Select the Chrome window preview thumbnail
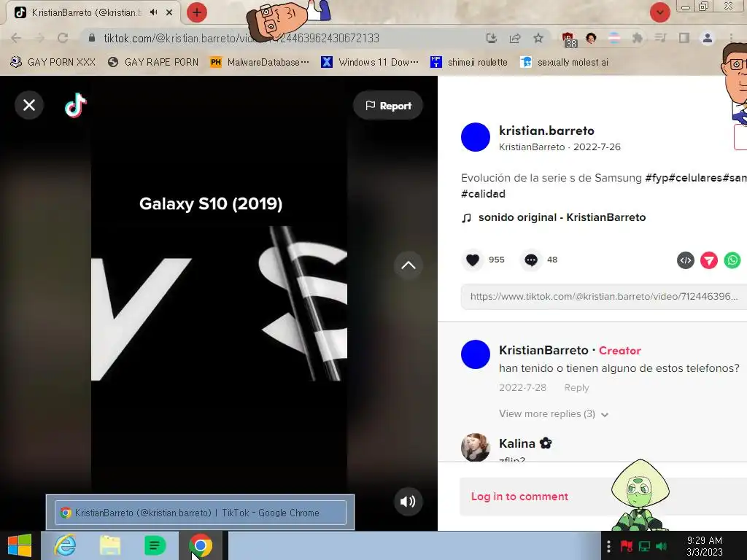This screenshot has height=560, width=747. 200,513
